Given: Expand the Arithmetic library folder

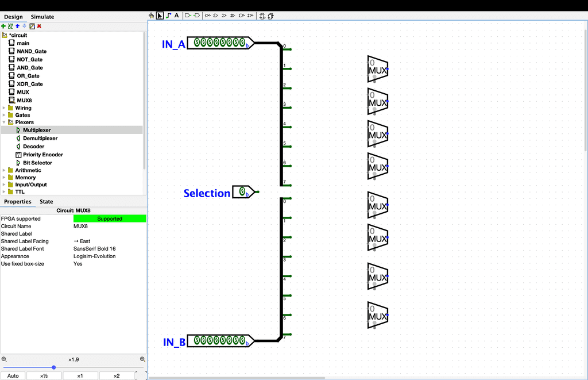Looking at the screenshot, I should coord(5,170).
